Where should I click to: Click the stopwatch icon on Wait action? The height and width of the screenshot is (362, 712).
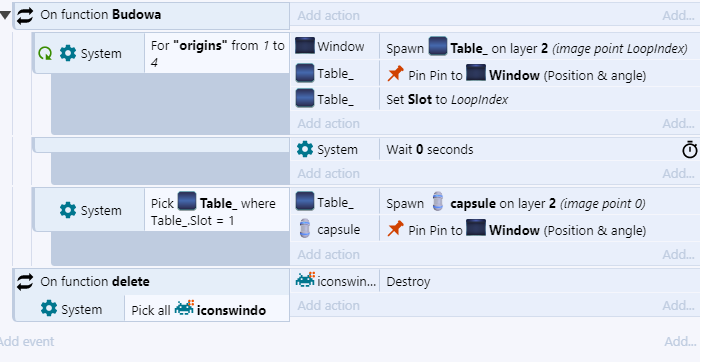690,149
